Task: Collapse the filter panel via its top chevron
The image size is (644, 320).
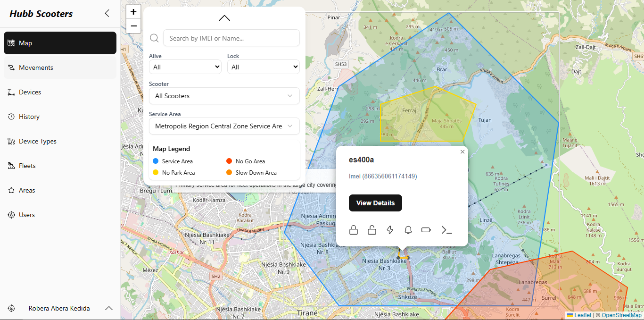Action: click(224, 18)
